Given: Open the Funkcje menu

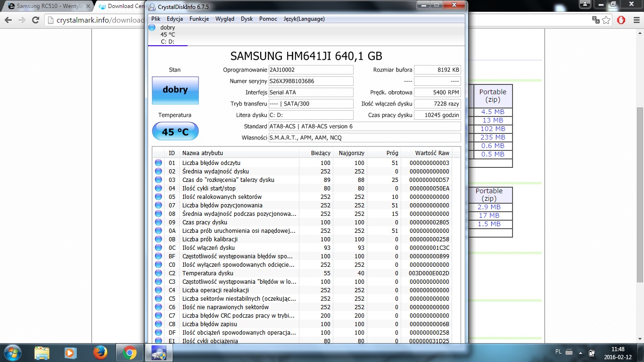Looking at the screenshot, I should point(199,19).
